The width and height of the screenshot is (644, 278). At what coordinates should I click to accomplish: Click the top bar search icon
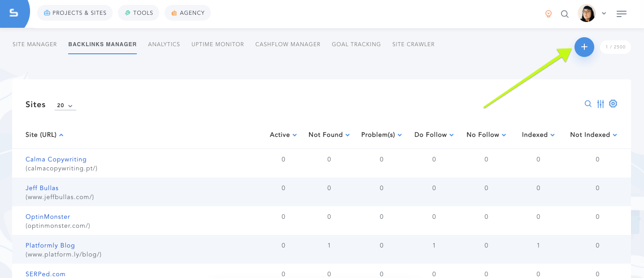[x=565, y=14]
